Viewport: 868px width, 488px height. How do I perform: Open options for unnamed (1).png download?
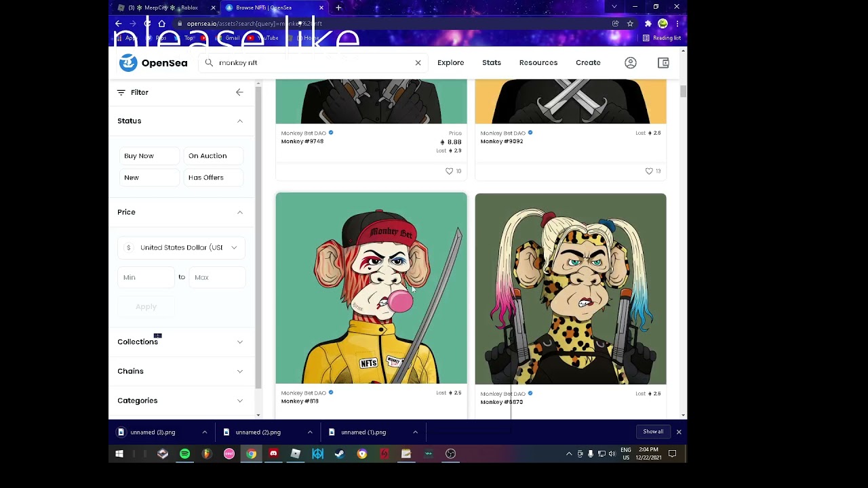click(x=415, y=432)
